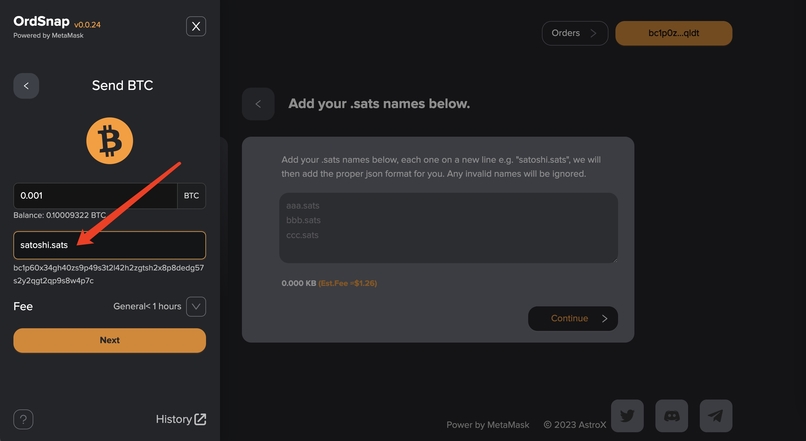Click the Send BTC title
The height and width of the screenshot is (441, 806).
pyautogui.click(x=122, y=85)
